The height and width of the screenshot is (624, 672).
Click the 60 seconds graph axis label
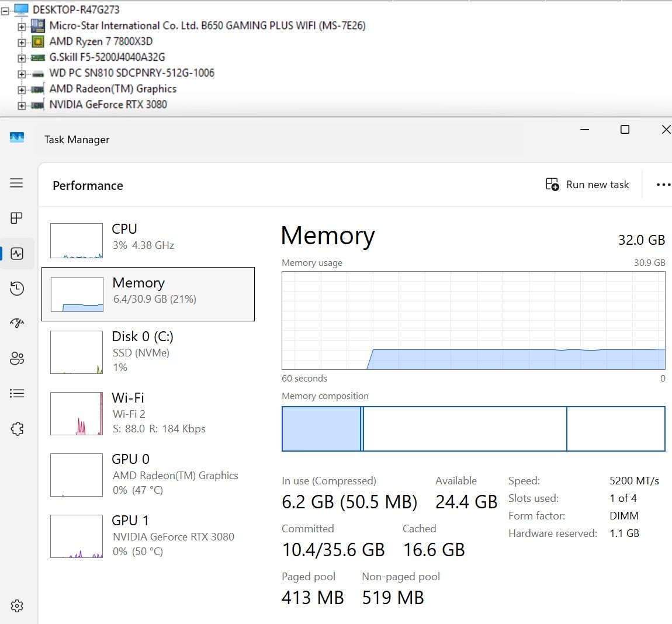[304, 379]
